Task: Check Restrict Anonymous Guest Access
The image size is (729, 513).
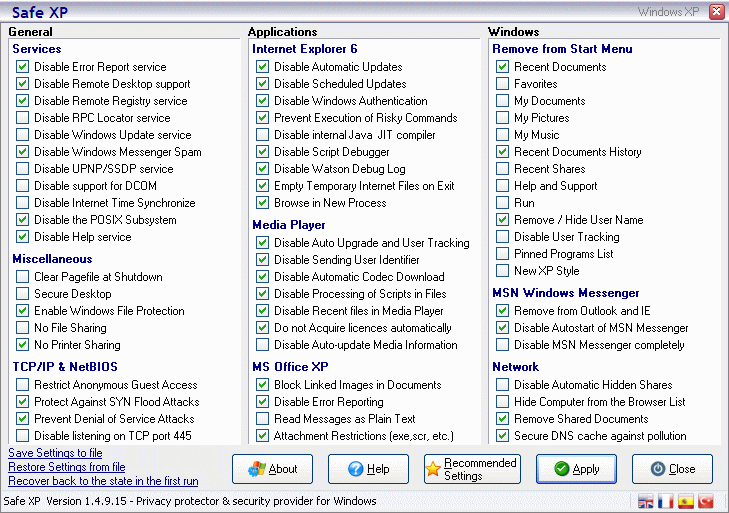Action: 22,385
